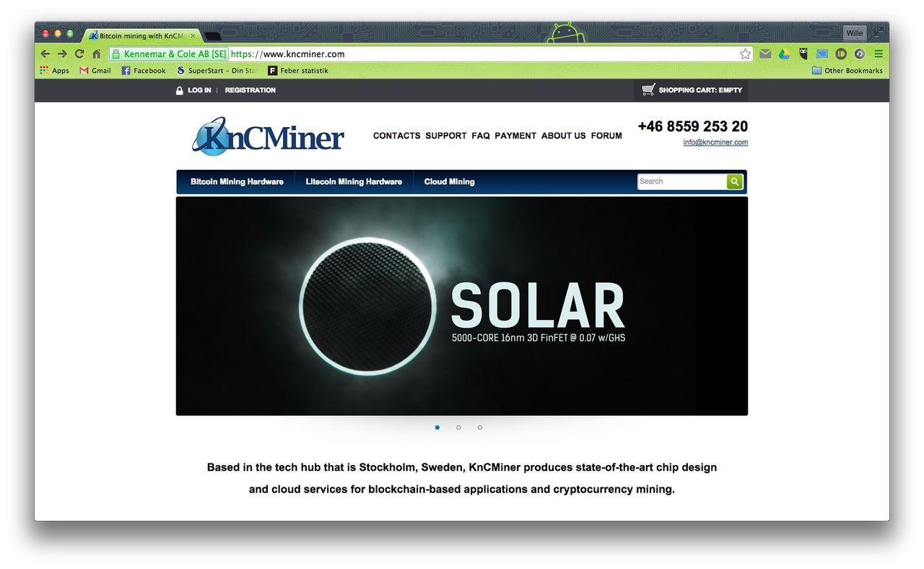The image size is (924, 569).
Task: Click the phone number +46 8559 253 20
Action: coord(693,126)
